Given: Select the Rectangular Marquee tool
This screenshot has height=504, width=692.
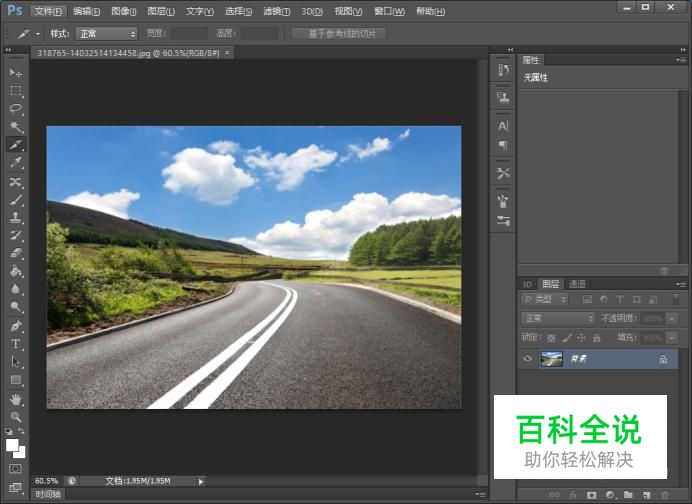Looking at the screenshot, I should coord(16,91).
